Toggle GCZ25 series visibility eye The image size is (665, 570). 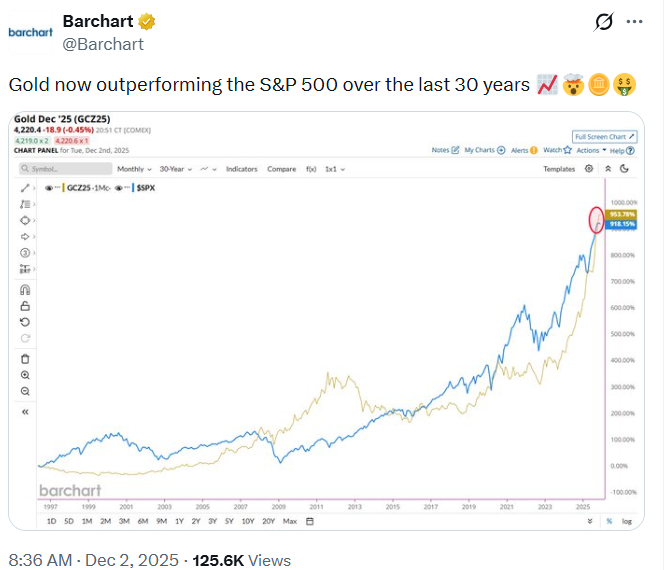(49, 187)
